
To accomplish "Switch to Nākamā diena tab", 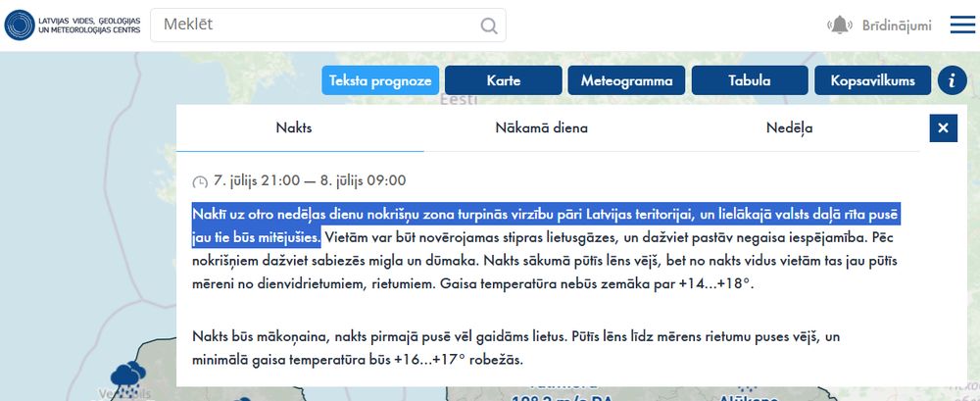I will (x=541, y=128).
